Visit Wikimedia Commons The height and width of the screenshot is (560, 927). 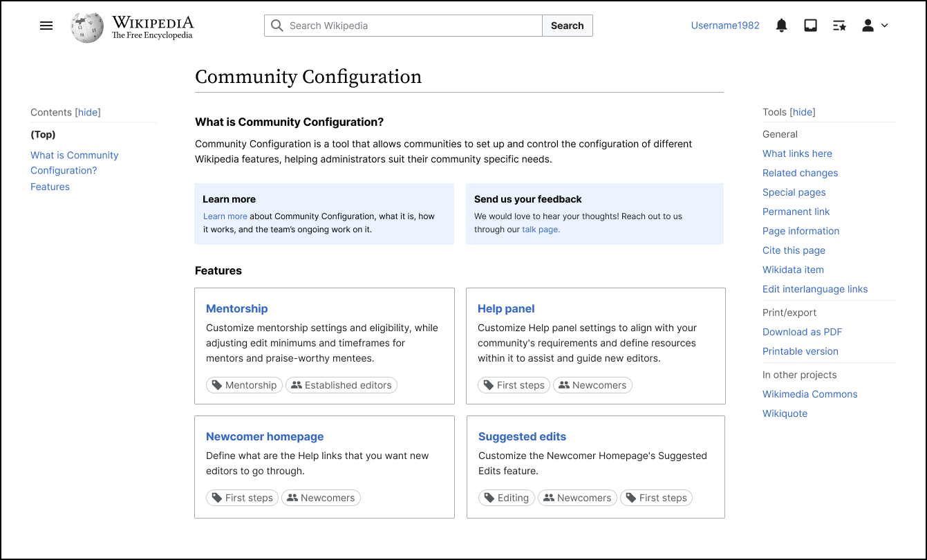click(x=809, y=394)
